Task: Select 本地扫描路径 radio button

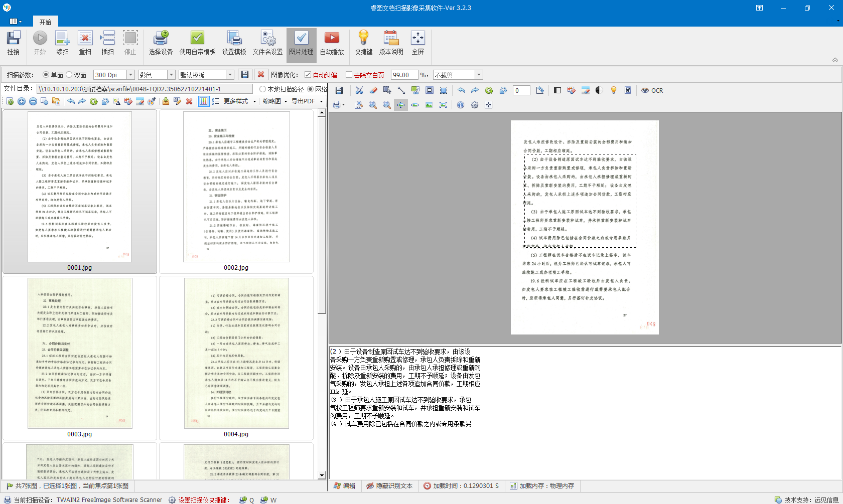Action: point(262,89)
